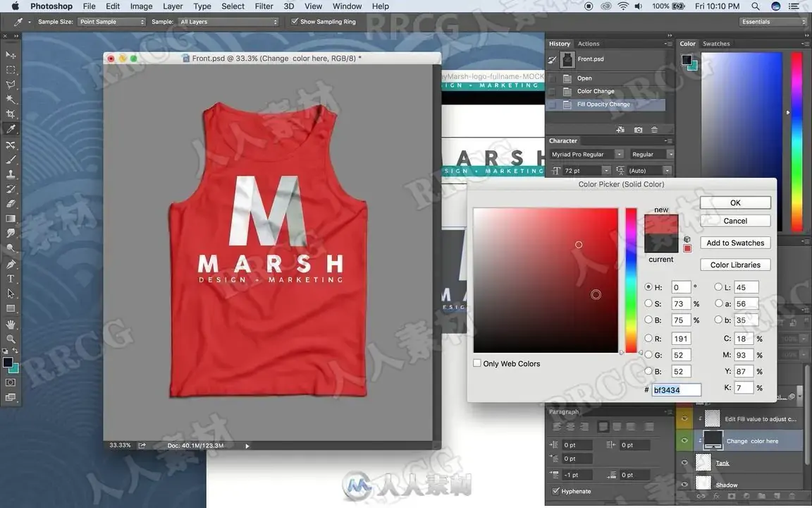This screenshot has width=812, height=508.
Task: Select the Path Selection tool
Action: pyautogui.click(x=11, y=294)
